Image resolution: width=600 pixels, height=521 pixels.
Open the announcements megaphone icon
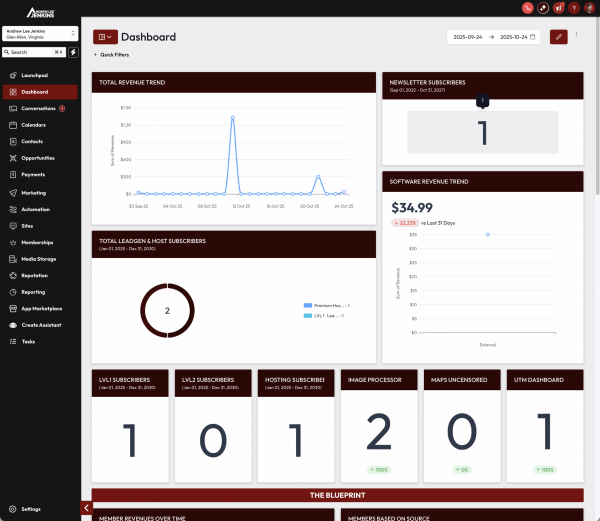click(x=558, y=7)
